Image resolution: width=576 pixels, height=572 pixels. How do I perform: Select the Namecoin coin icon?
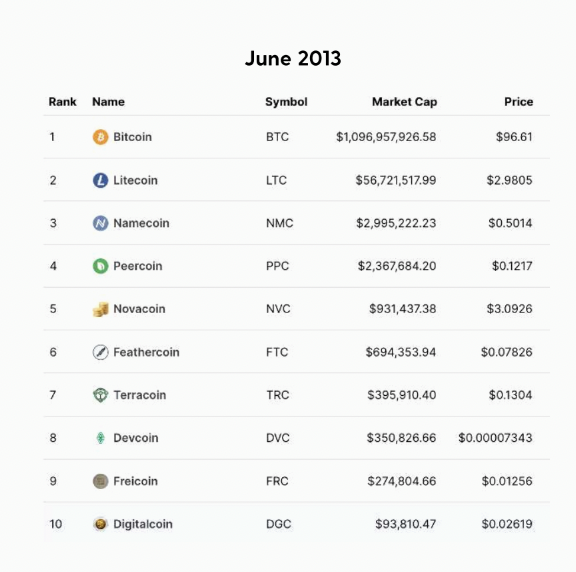[100, 223]
